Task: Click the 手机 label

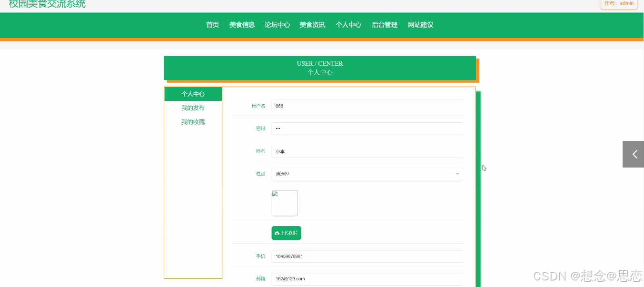Action: [x=261, y=257]
